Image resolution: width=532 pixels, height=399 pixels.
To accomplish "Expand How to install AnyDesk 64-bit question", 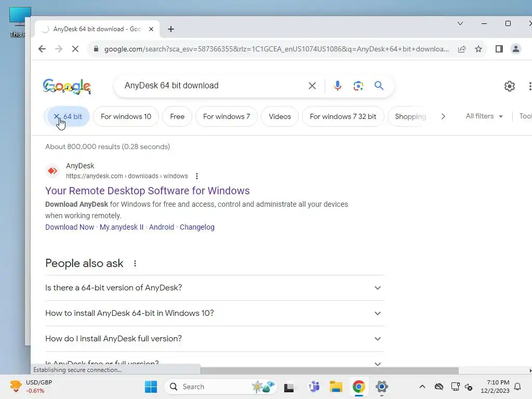I will point(215,313).
